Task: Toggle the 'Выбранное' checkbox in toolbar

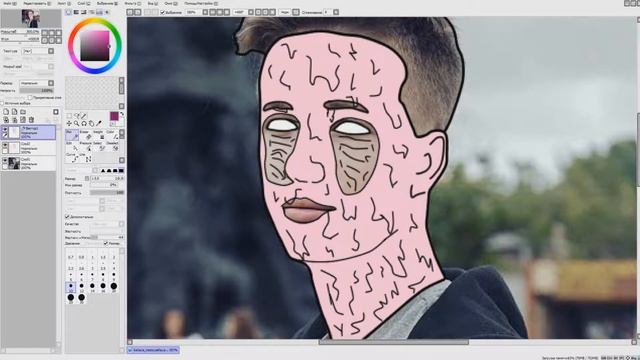Action: point(162,13)
